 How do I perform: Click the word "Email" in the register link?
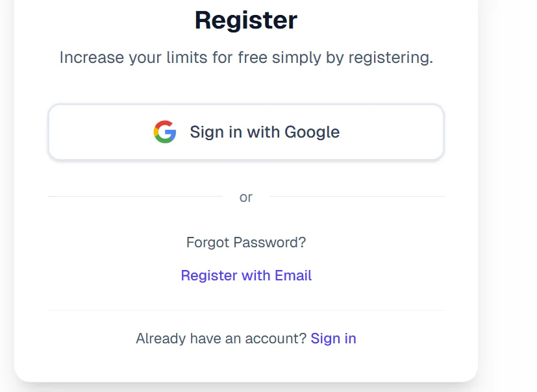tap(293, 276)
